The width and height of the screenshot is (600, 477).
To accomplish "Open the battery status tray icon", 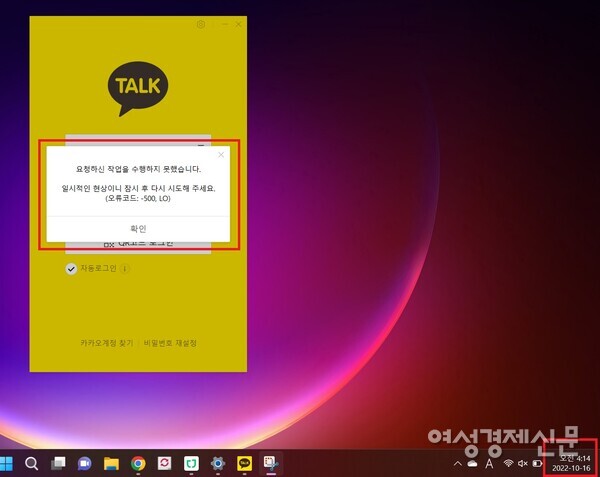I will click(x=537, y=464).
